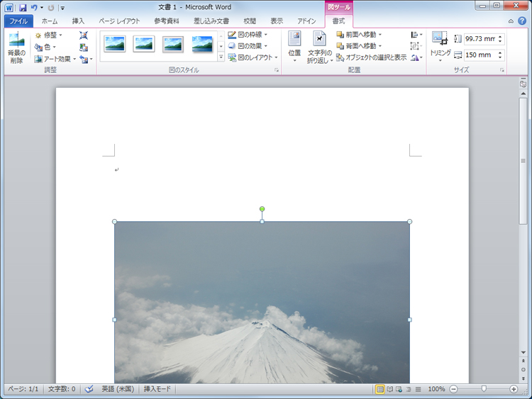Screen dimensions: 532x399
Task: Click Group objects icon
Action: pyautogui.click(x=416, y=46)
